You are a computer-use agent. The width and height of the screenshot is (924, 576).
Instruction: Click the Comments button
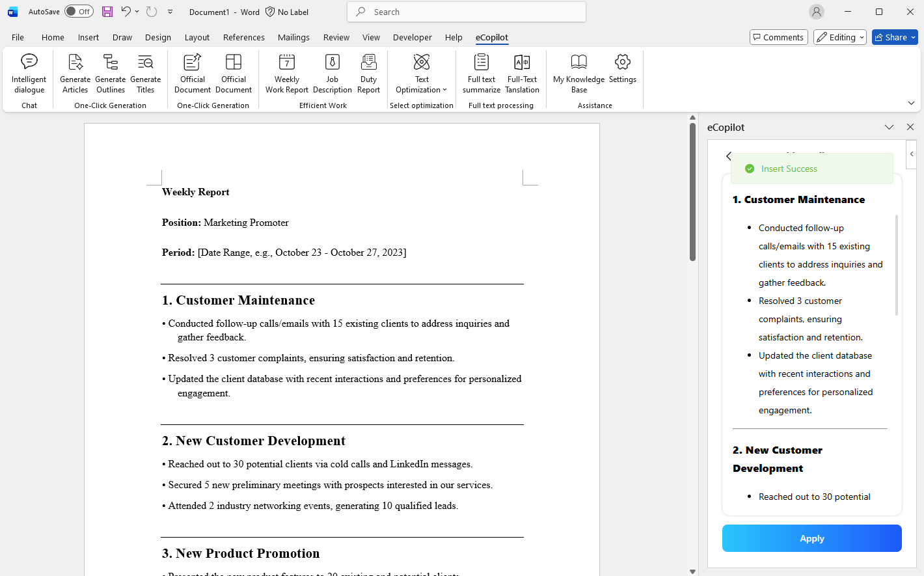(x=778, y=38)
